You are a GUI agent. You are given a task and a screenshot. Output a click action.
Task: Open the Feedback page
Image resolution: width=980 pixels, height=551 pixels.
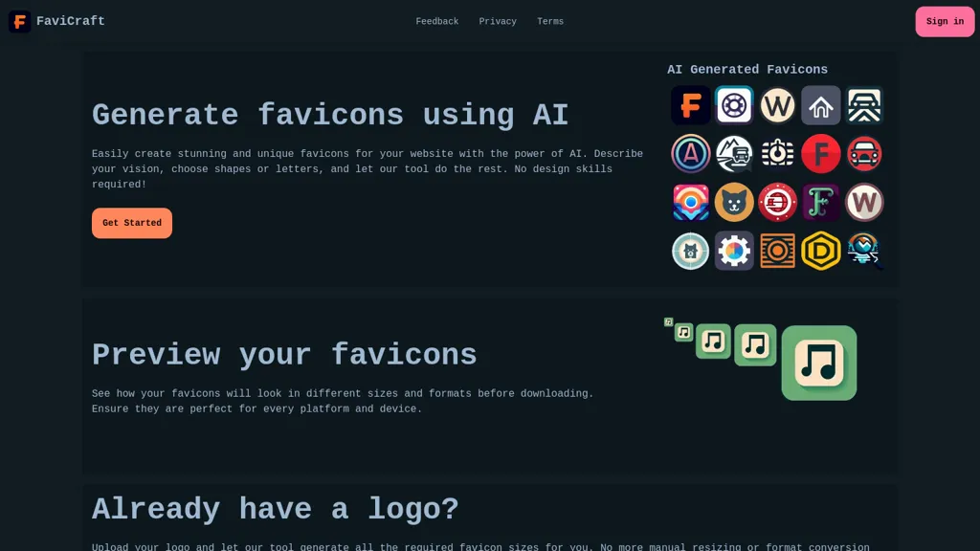[436, 21]
